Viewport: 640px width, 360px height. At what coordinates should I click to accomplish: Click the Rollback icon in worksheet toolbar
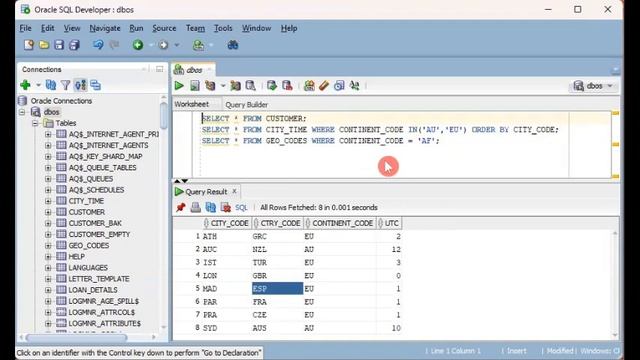point(287,86)
